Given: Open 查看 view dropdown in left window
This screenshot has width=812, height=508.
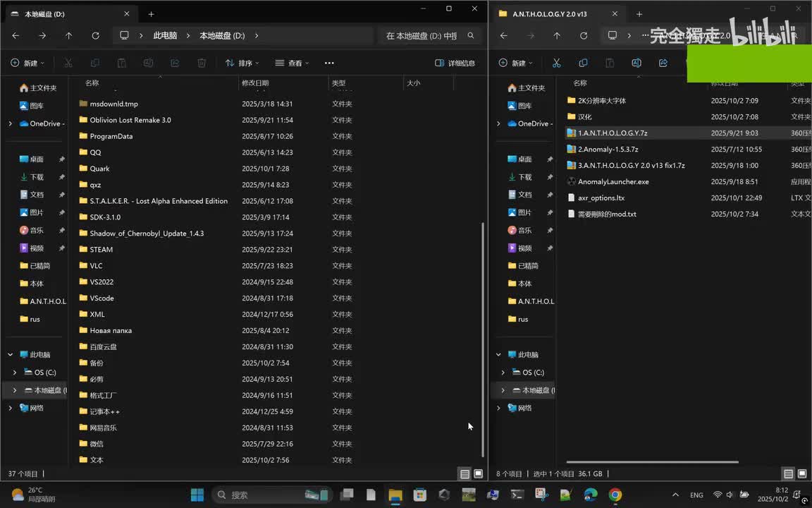Looking at the screenshot, I should coord(292,63).
